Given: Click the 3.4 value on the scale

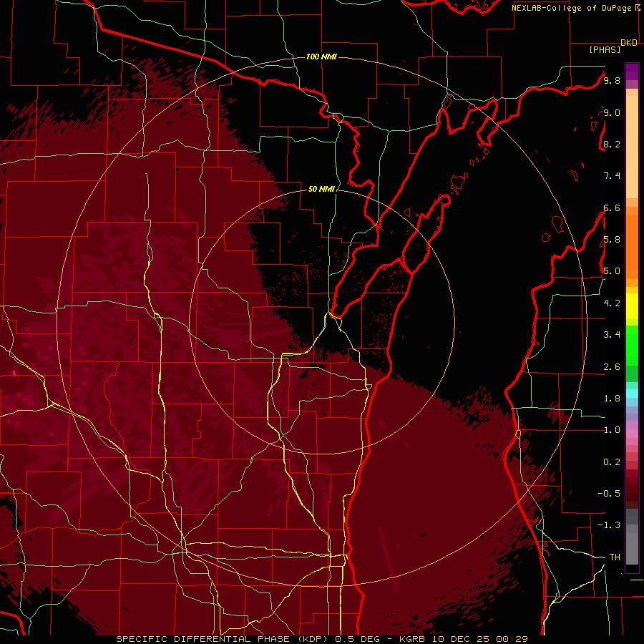Looking at the screenshot, I should pyautogui.click(x=612, y=334).
